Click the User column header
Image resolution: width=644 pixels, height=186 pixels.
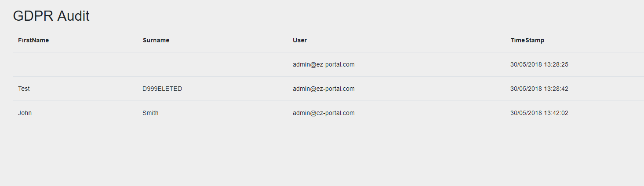pos(300,40)
